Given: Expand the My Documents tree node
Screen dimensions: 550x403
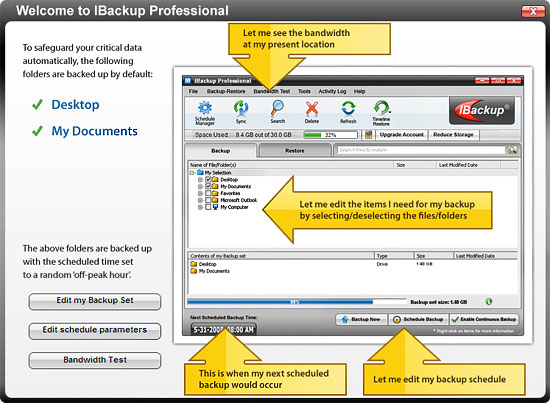Looking at the screenshot, I should point(200,187).
